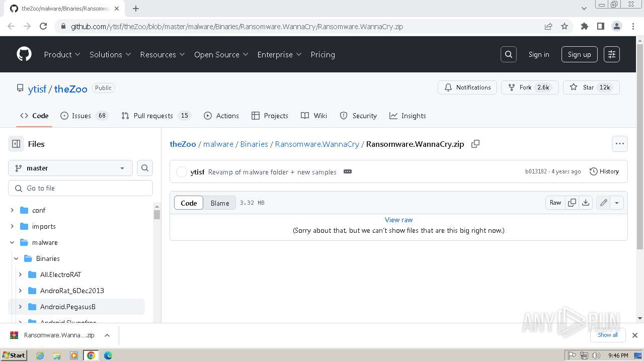Click Show all downloads button
The image size is (644, 362).
608,335
